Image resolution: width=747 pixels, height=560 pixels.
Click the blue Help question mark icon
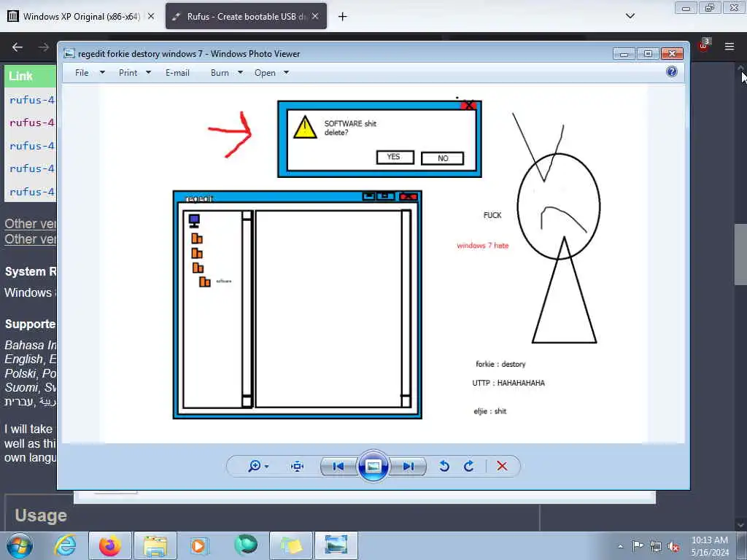672,72
